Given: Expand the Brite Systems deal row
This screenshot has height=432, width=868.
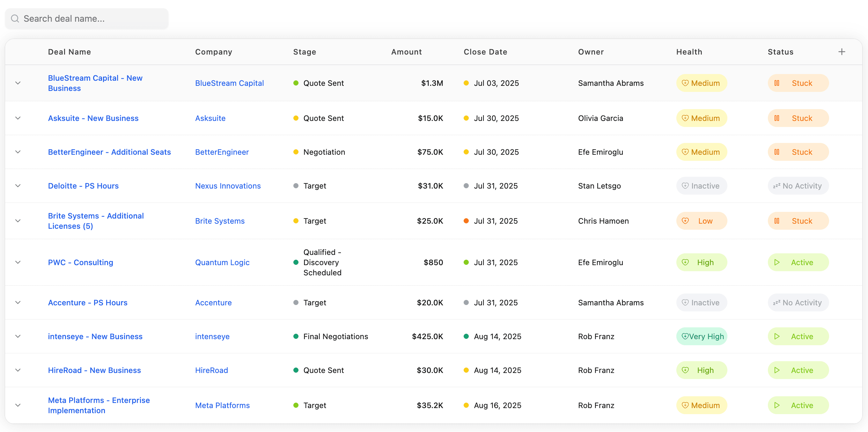Looking at the screenshot, I should click(x=18, y=220).
